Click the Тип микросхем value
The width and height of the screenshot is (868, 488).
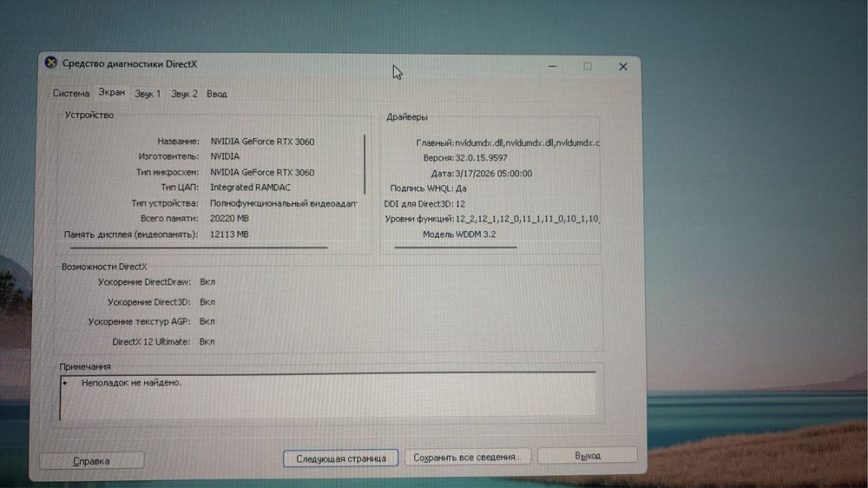(x=262, y=172)
